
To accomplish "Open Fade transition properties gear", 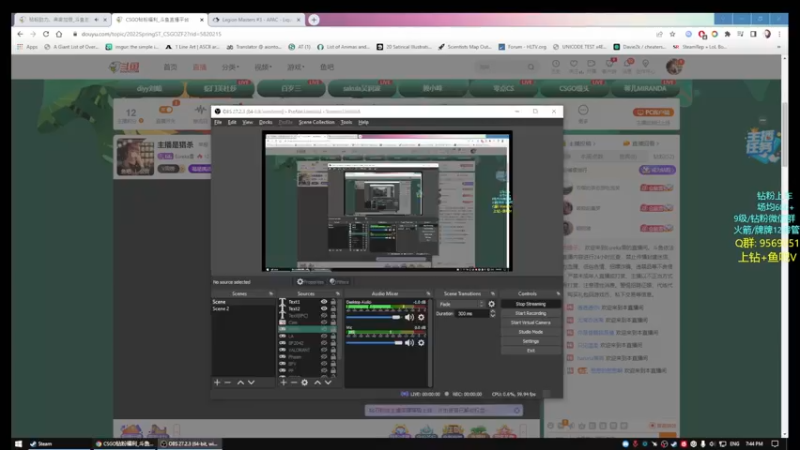I will [491, 304].
